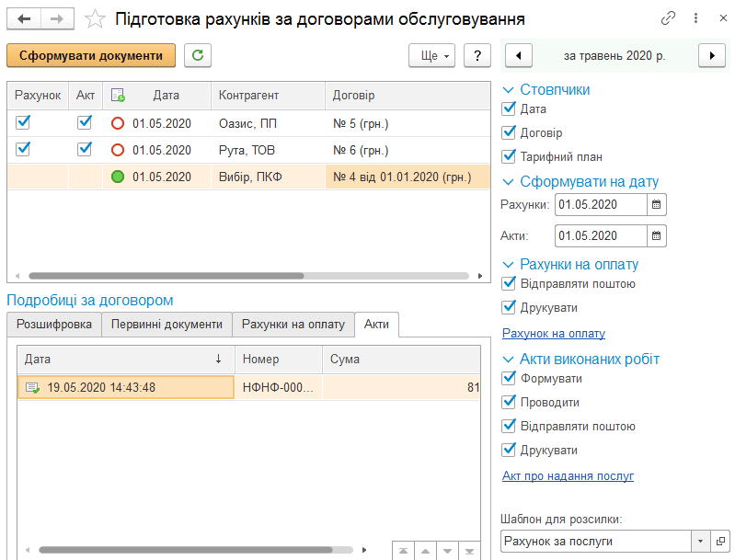Open calendar for Рахунки date

point(656,204)
